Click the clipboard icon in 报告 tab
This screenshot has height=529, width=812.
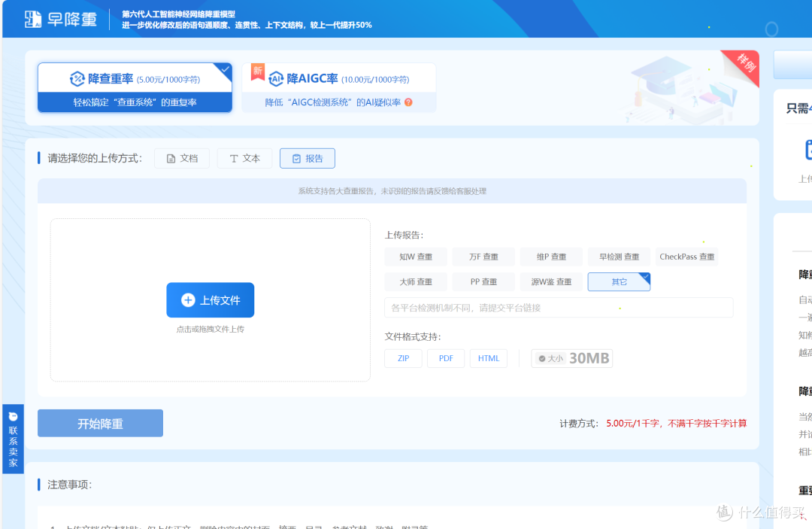296,159
